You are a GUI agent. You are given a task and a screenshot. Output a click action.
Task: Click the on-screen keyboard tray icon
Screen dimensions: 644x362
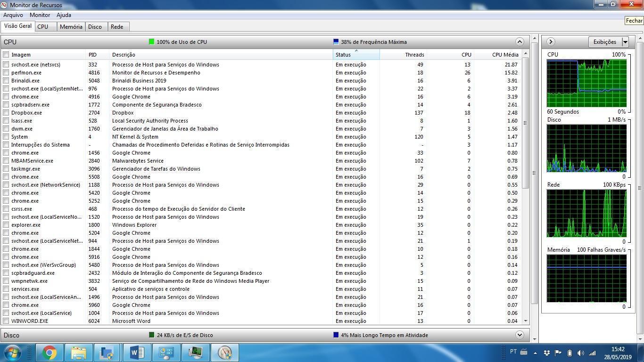523,352
